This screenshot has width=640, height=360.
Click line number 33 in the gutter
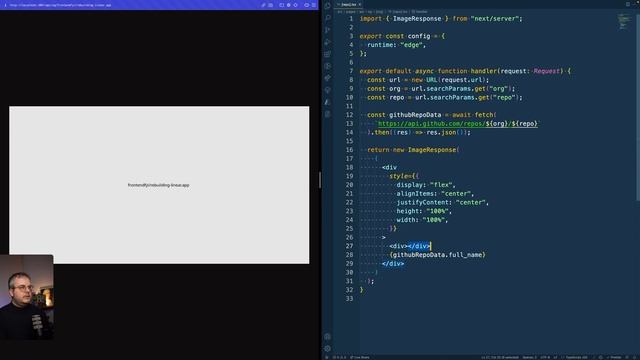point(349,299)
